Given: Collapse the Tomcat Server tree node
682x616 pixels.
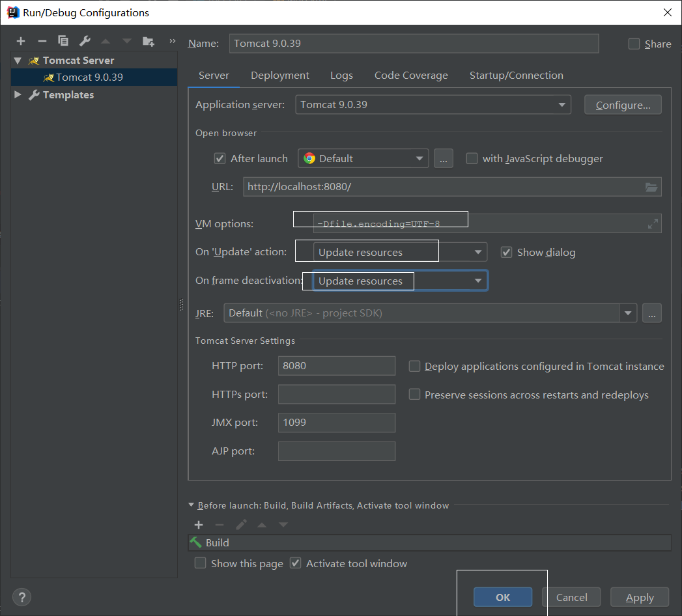Looking at the screenshot, I should pyautogui.click(x=18, y=61).
